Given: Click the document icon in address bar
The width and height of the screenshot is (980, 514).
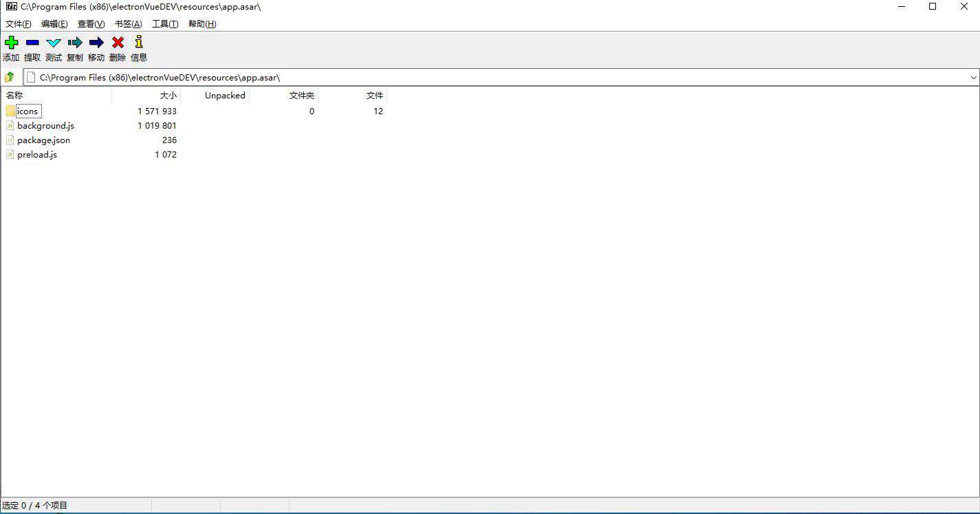Looking at the screenshot, I should [31, 77].
